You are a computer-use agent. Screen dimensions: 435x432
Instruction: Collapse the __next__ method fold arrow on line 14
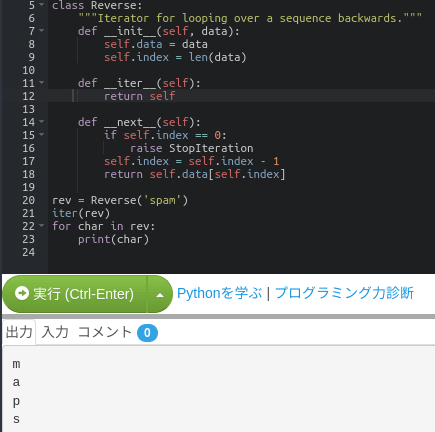coord(42,122)
